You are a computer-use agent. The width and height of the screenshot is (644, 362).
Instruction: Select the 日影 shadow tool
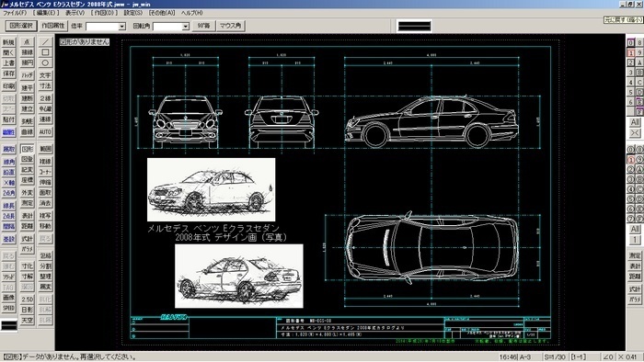pos(27,310)
